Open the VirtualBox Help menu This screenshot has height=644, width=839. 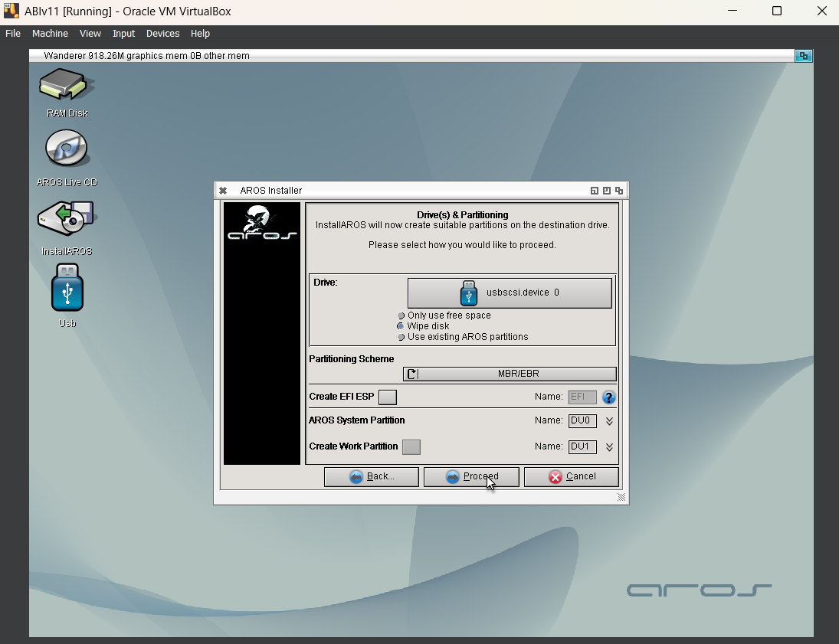(200, 33)
